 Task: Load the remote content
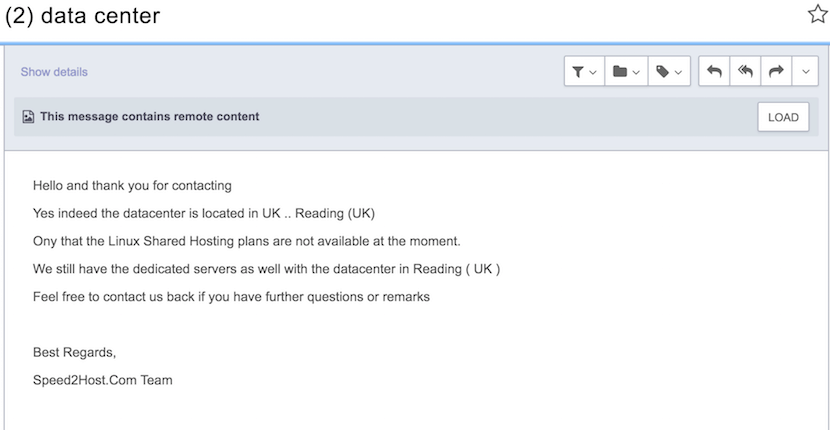(783, 117)
